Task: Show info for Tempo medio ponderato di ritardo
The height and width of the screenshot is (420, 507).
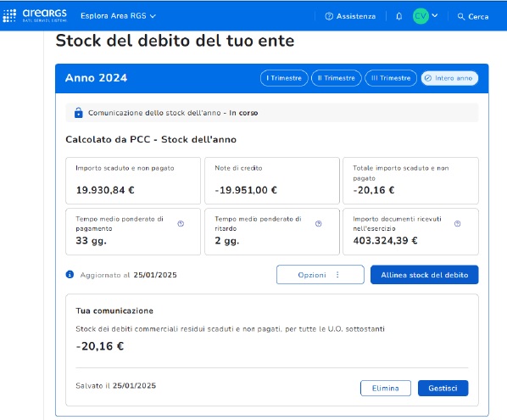Action: [319, 224]
